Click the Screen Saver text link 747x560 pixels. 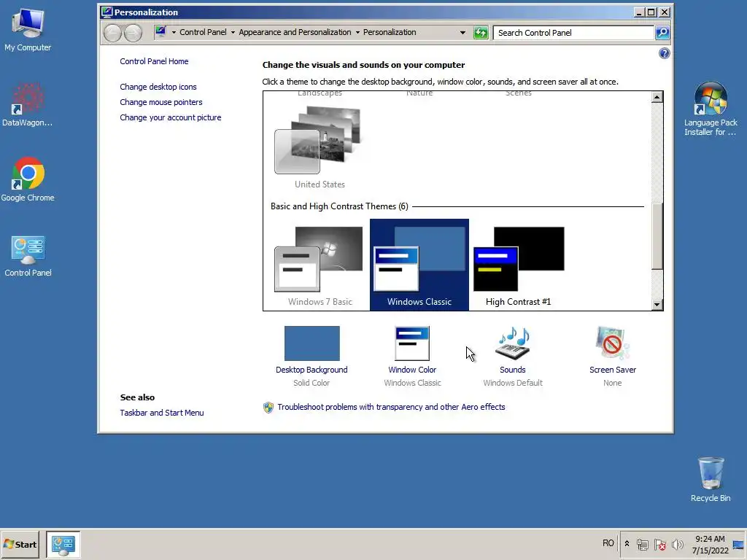click(613, 370)
